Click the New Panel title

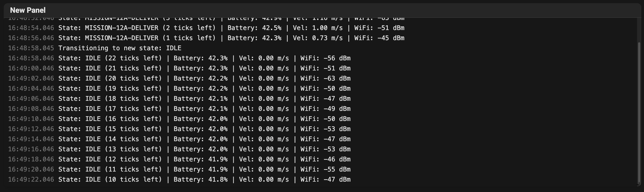point(28,10)
